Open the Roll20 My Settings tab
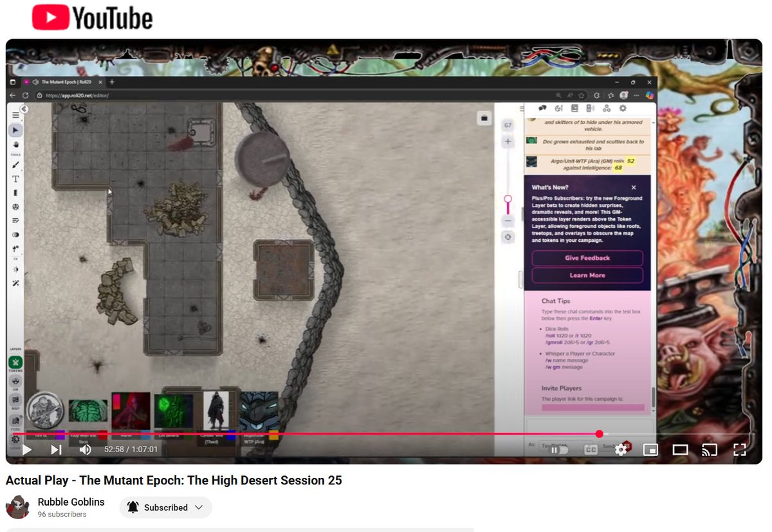The image size is (772, 532). click(x=623, y=108)
